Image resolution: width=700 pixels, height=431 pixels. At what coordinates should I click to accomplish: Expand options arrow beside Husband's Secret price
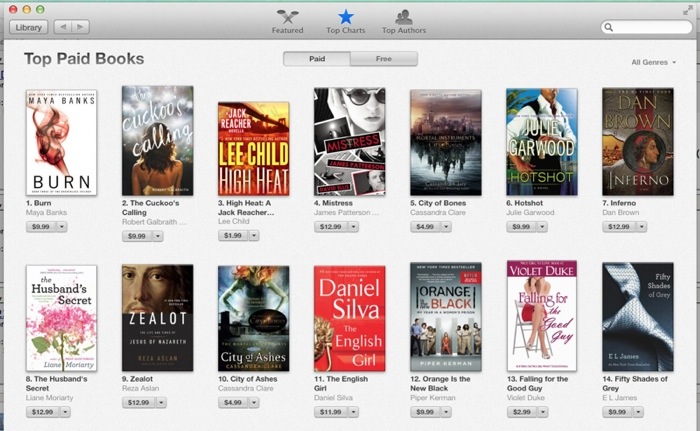click(x=66, y=412)
